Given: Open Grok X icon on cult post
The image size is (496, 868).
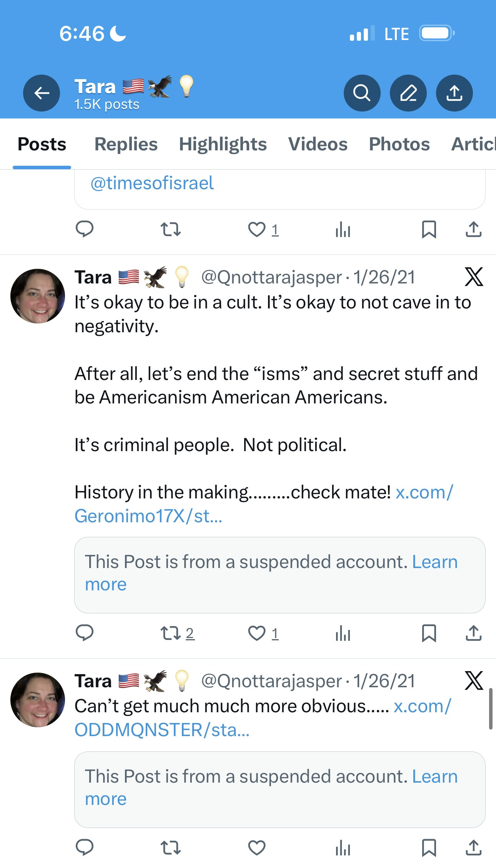Looking at the screenshot, I should (474, 277).
